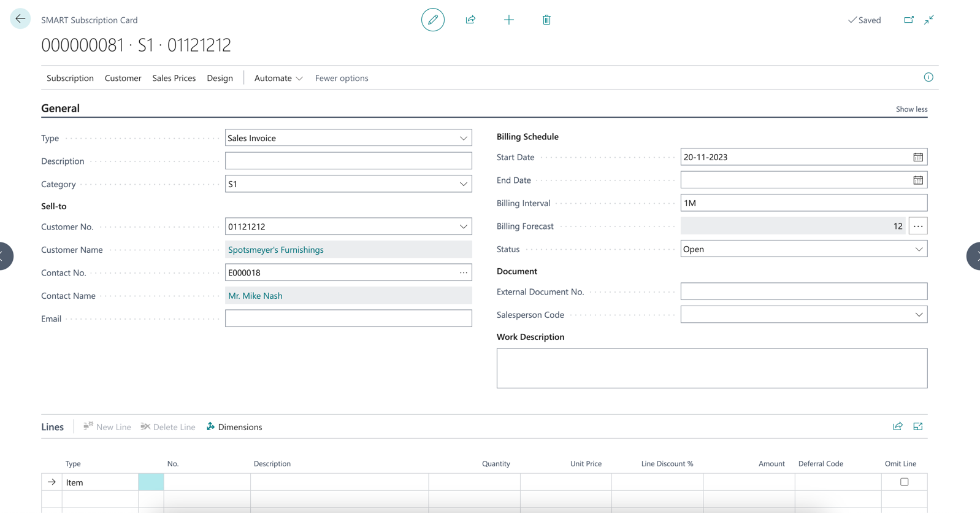Open the Subscription menu
Viewport: 980px width, 513px height.
coord(70,78)
